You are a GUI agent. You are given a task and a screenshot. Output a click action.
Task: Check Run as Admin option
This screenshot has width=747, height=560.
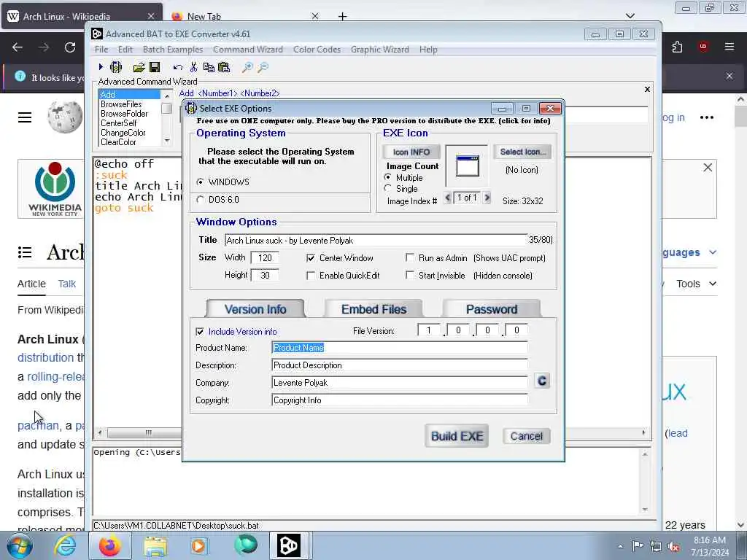click(410, 257)
